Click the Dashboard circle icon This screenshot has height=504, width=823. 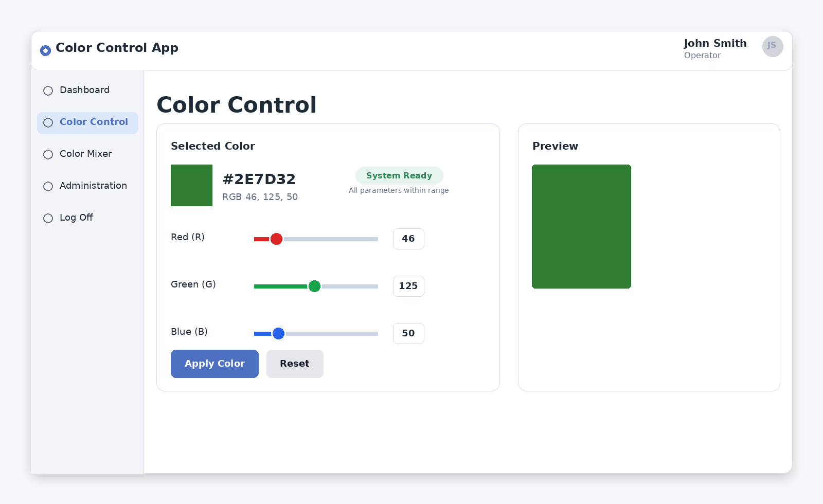point(48,91)
